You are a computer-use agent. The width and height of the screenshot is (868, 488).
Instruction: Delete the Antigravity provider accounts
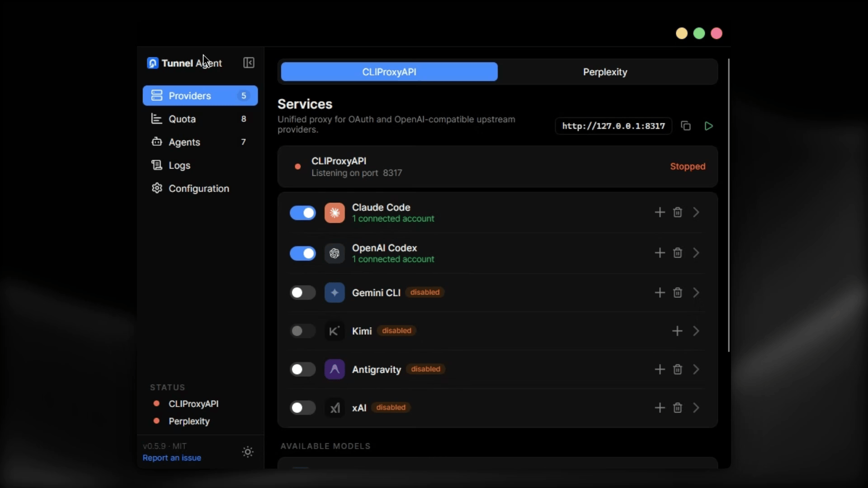[x=677, y=370]
